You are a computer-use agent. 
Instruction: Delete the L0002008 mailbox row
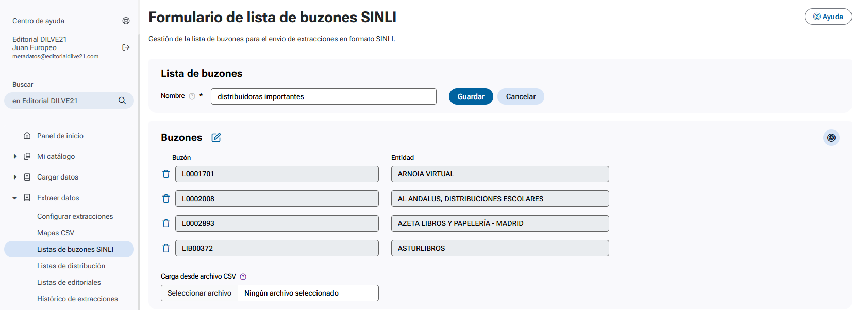pos(166,199)
